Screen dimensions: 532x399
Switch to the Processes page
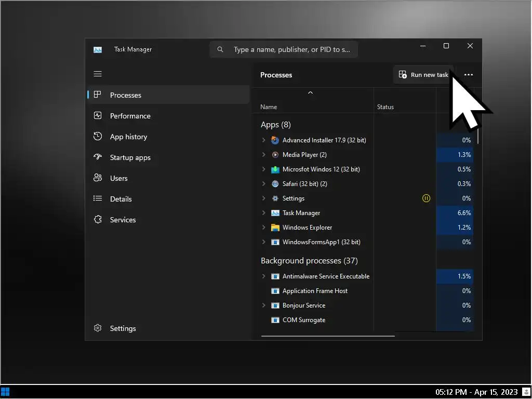pyautogui.click(x=169, y=95)
